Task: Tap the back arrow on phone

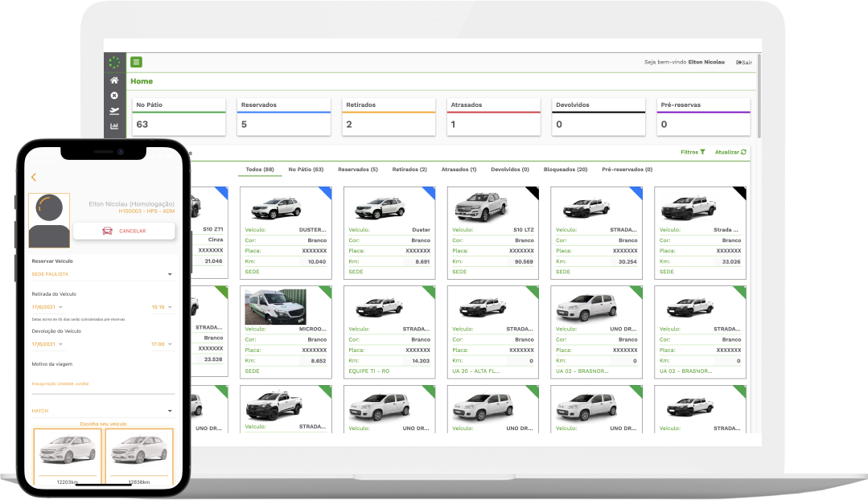Action: (34, 177)
